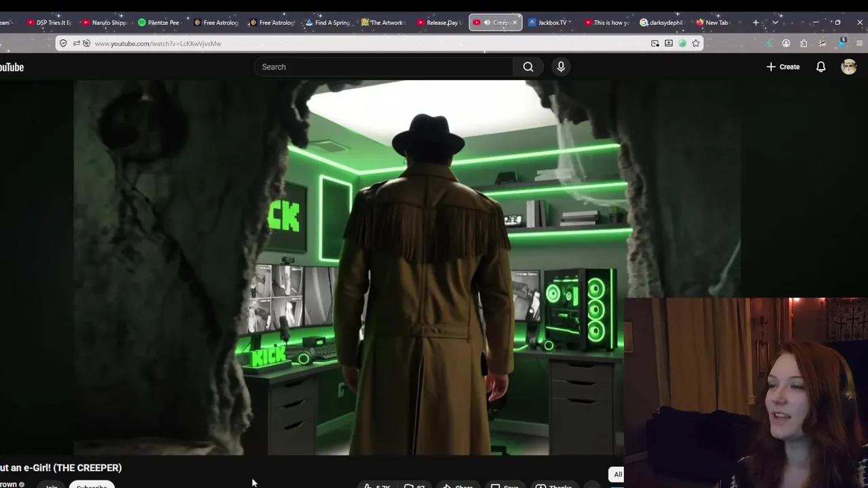Switch to the Find A Spring tab

tap(329, 22)
